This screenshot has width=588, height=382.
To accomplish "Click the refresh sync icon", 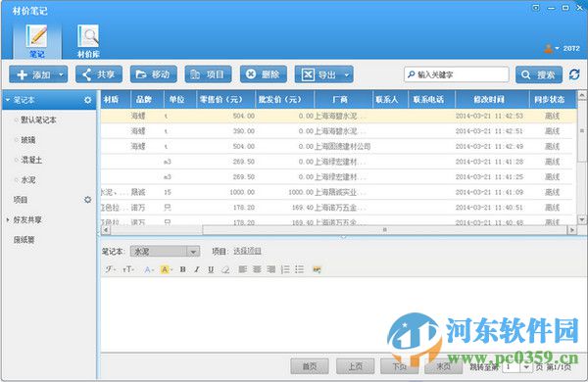I will (x=574, y=74).
